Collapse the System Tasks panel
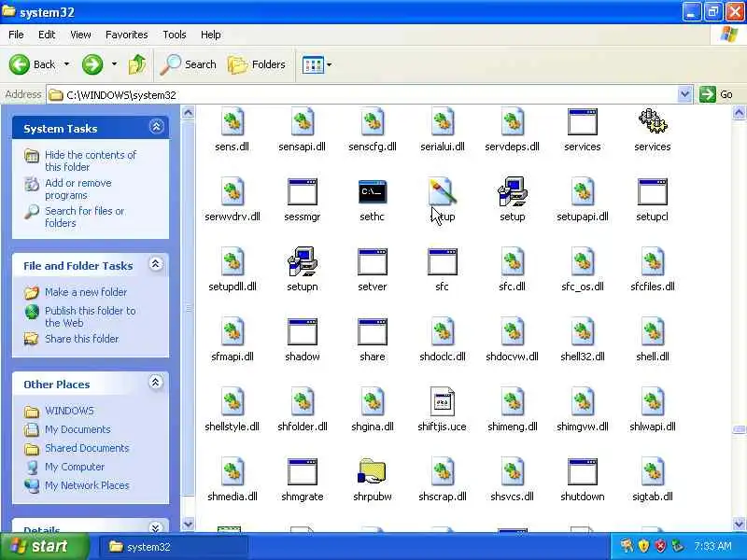Screen dimensions: 747x560 (x=156, y=127)
